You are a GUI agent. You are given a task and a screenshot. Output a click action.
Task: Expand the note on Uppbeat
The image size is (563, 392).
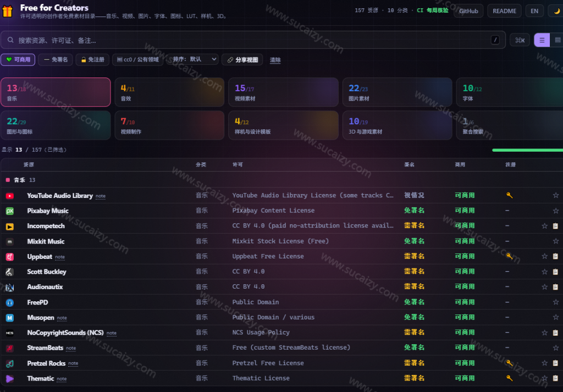(60, 257)
